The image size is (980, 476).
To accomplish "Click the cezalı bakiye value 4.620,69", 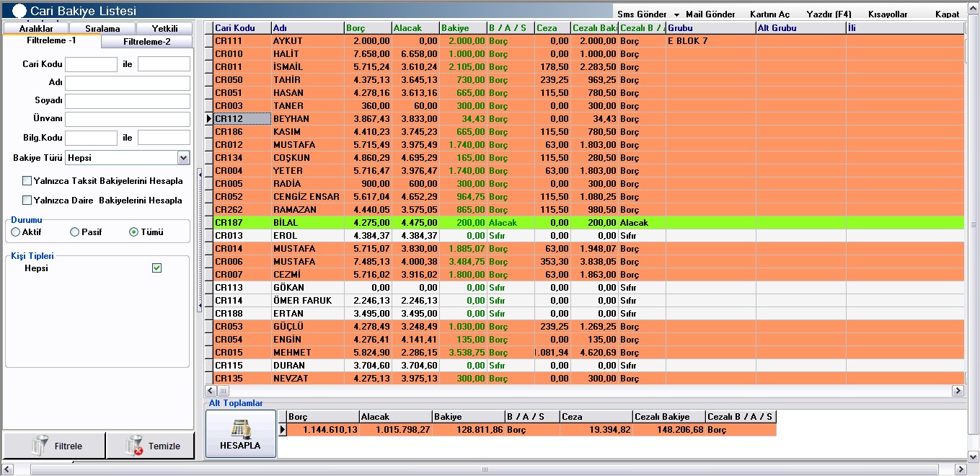I will click(x=599, y=353).
